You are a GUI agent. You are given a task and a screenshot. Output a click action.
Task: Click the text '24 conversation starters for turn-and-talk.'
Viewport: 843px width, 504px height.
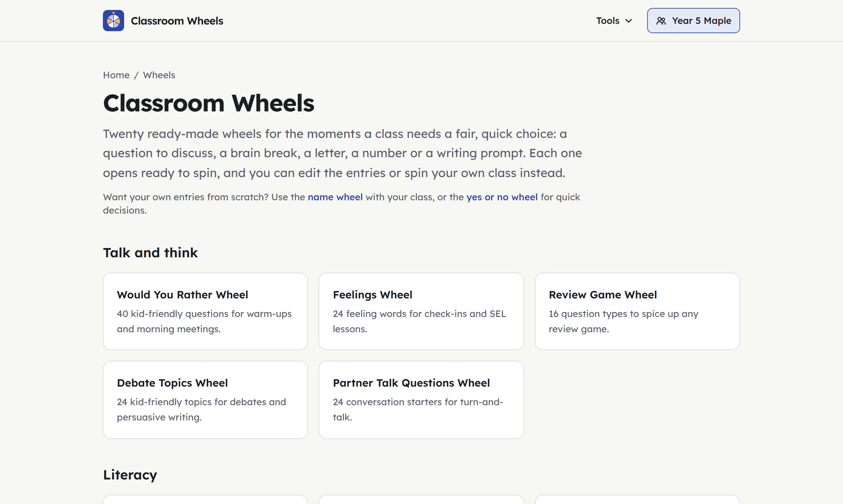tap(418, 409)
